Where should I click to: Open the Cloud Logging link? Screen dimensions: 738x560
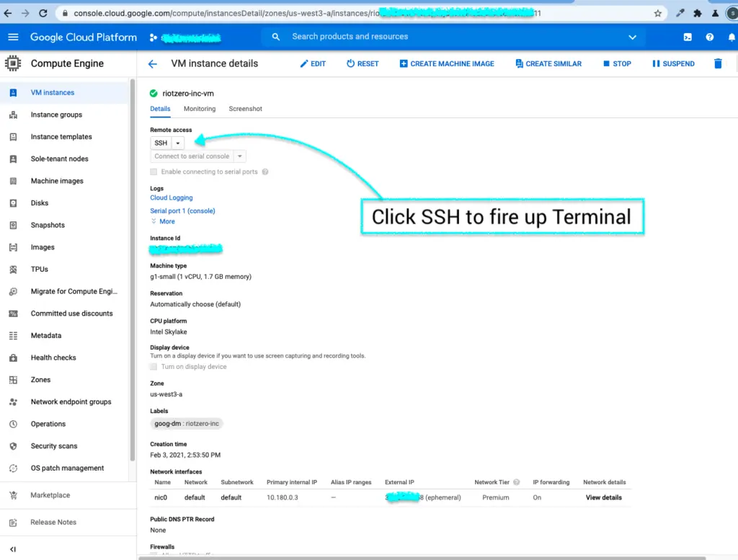point(172,198)
